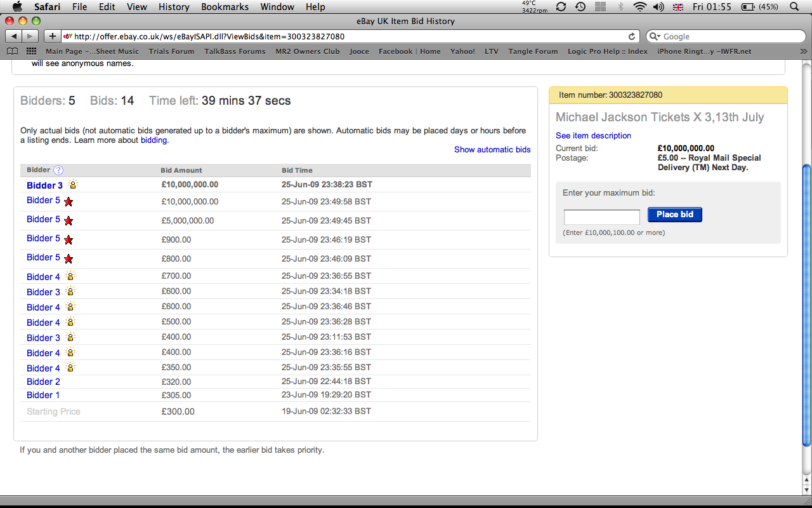Click the Safari back navigation arrow
The width and height of the screenshot is (812, 508).
[14, 36]
